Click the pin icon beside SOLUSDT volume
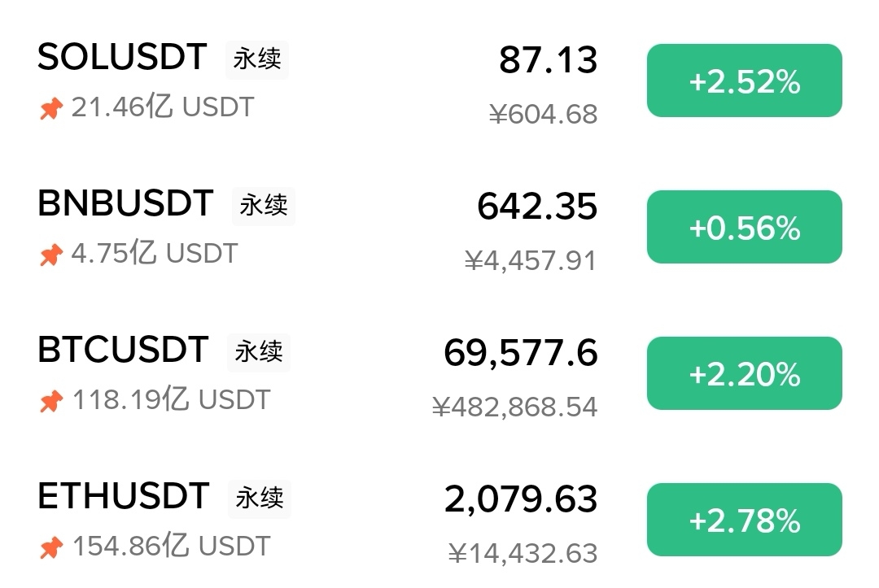Viewport: 879px width, 588px height. [x=50, y=109]
